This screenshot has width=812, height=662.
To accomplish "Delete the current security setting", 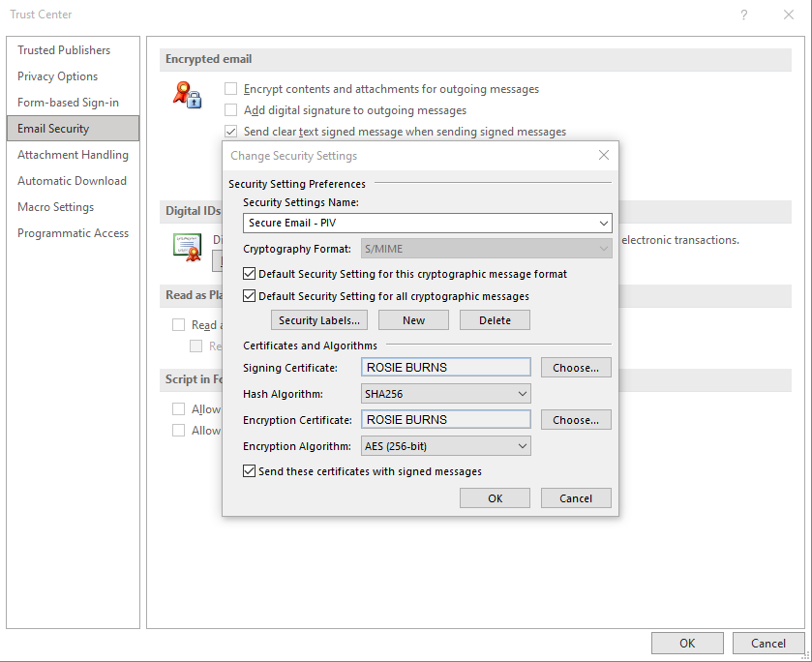I will [495, 319].
